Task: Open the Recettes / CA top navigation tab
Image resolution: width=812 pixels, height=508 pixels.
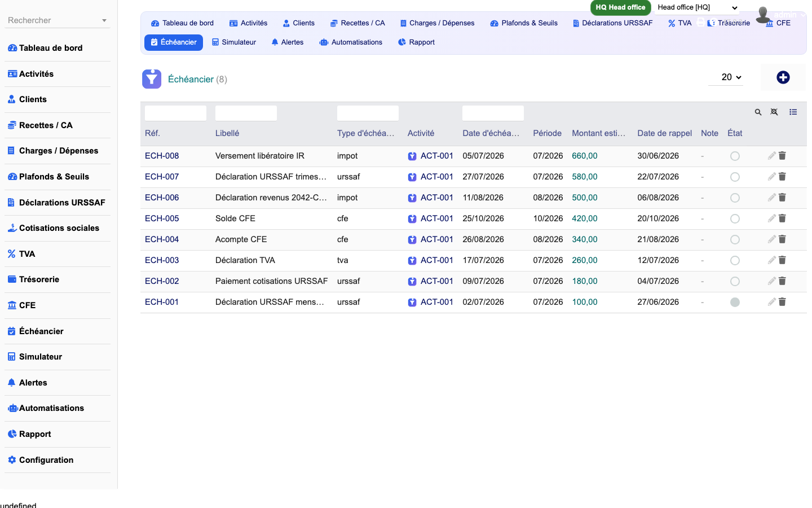Action: (x=358, y=23)
